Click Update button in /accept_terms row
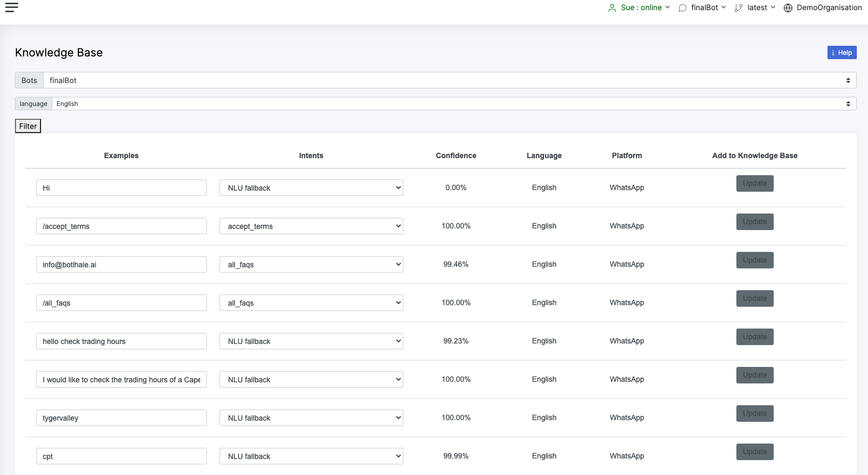Viewport: 868px width, 475px height. (x=755, y=222)
